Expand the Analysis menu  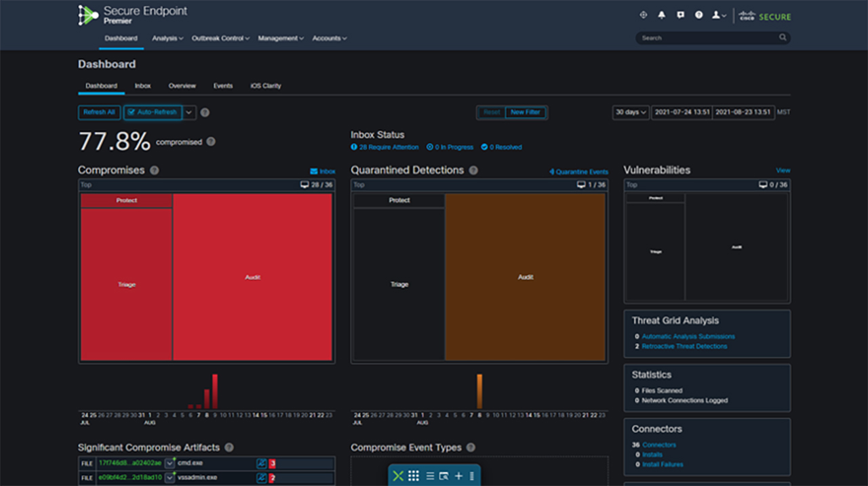point(167,39)
